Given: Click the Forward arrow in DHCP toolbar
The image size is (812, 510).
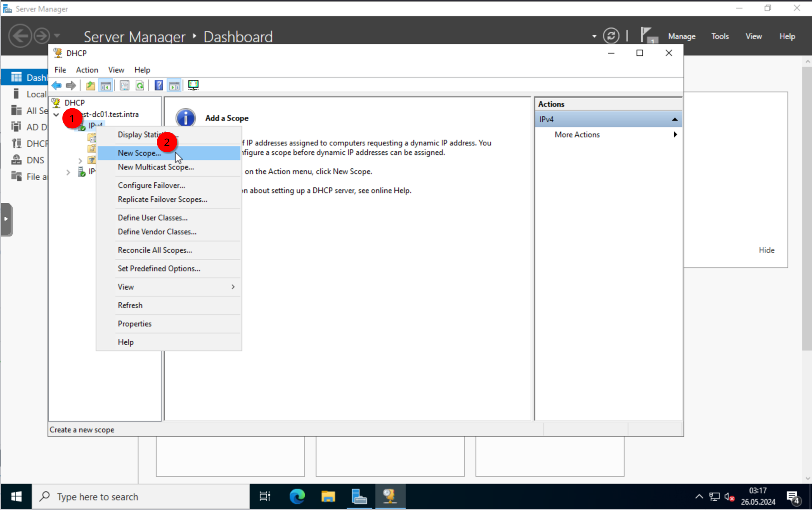Looking at the screenshot, I should pyautogui.click(x=71, y=85).
